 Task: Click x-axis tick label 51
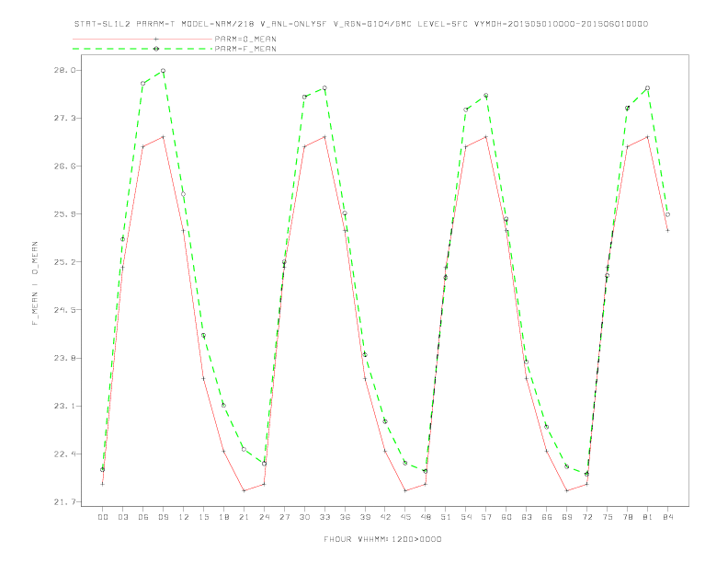(446, 517)
